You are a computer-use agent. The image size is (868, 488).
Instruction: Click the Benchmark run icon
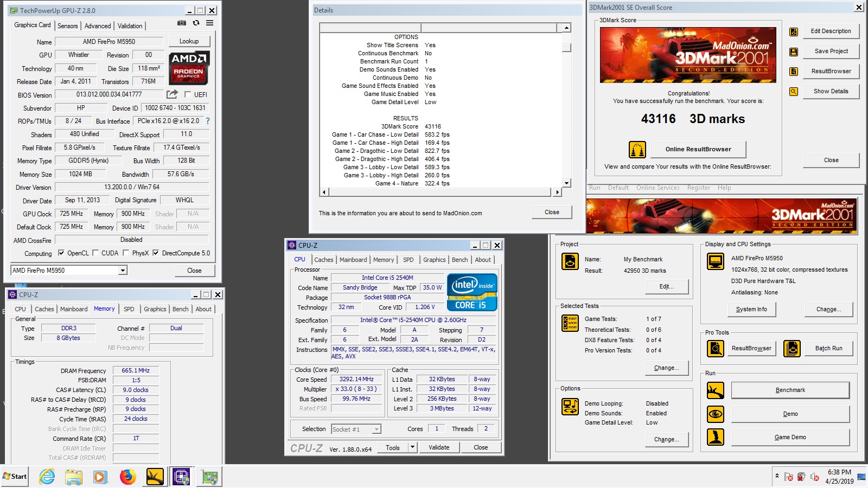(716, 390)
